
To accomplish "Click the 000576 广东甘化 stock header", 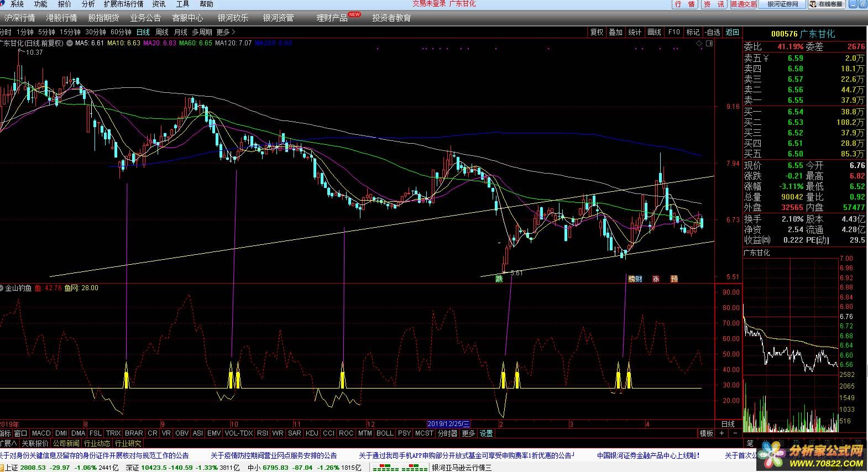I will coord(803,34).
